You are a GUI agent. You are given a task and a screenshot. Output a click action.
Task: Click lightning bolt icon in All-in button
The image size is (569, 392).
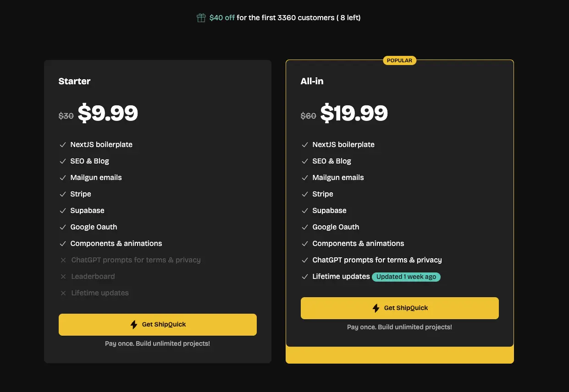pyautogui.click(x=376, y=308)
